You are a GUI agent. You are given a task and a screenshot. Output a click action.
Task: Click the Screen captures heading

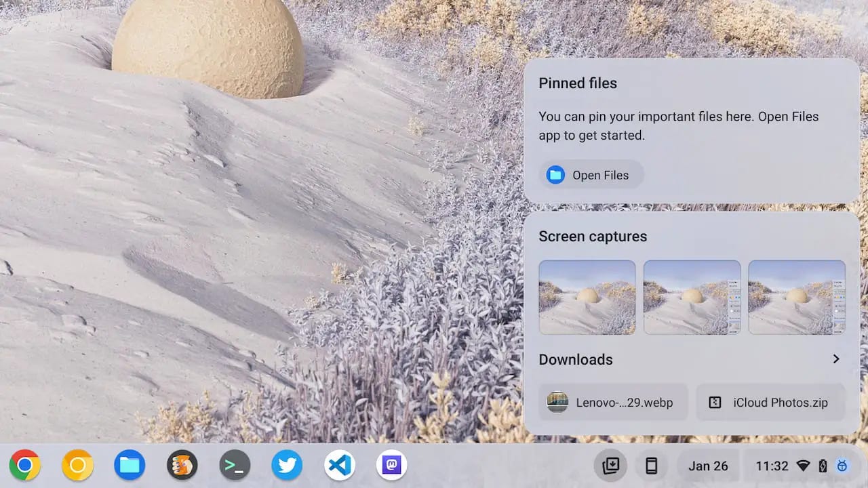[593, 237]
